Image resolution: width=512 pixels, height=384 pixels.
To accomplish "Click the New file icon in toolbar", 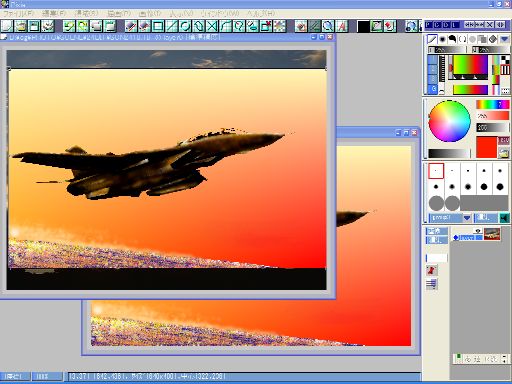I will [x=7, y=26].
